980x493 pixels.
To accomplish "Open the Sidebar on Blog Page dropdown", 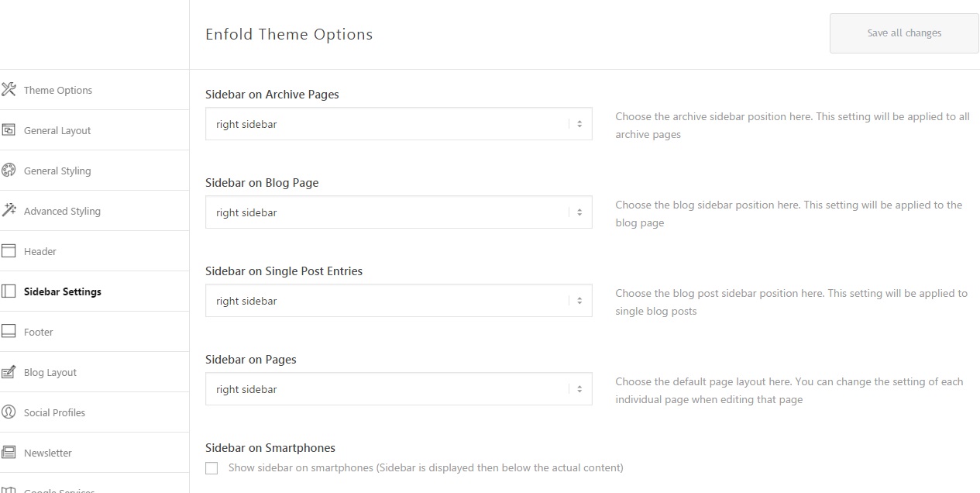I will [398, 212].
